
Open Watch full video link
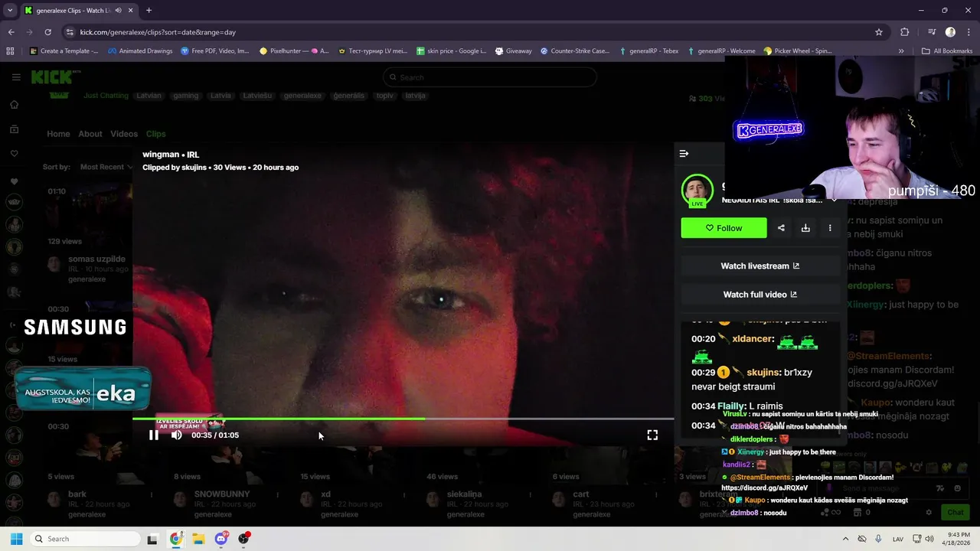coord(759,295)
